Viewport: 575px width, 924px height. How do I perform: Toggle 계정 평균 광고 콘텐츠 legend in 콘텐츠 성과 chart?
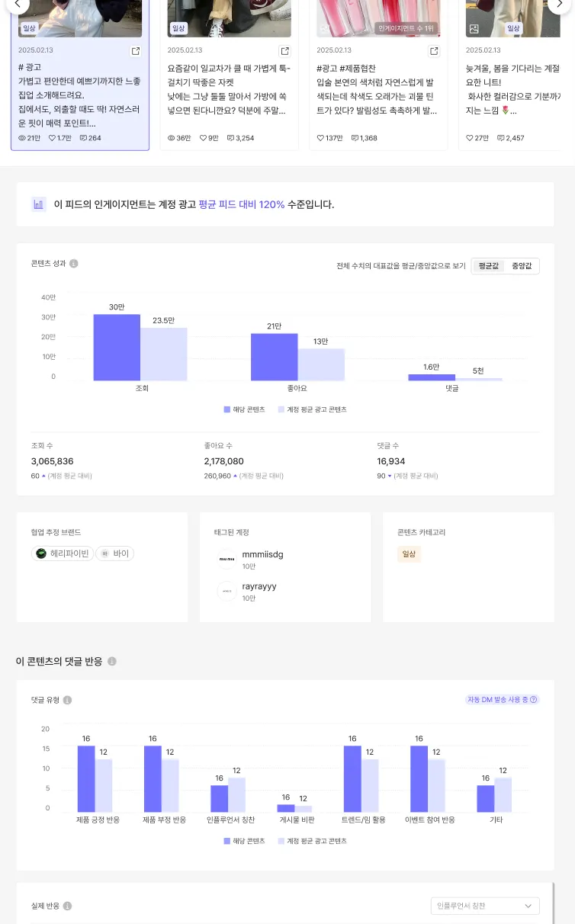(x=312, y=409)
